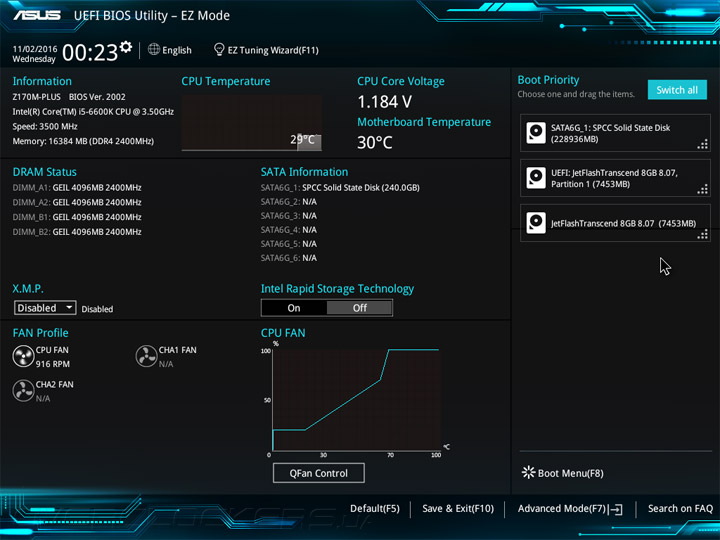Load Default(F5) settings
Screen dimensions: 720x540
click(375, 509)
